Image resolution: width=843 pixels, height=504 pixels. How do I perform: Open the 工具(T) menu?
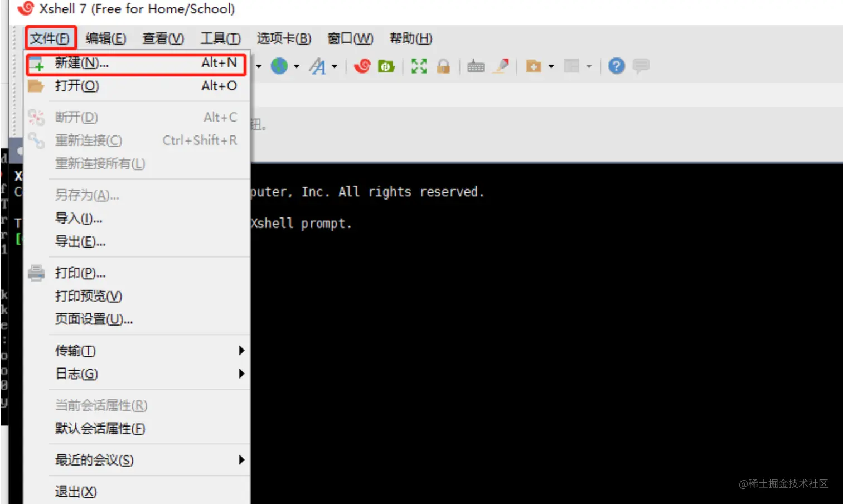pos(221,38)
